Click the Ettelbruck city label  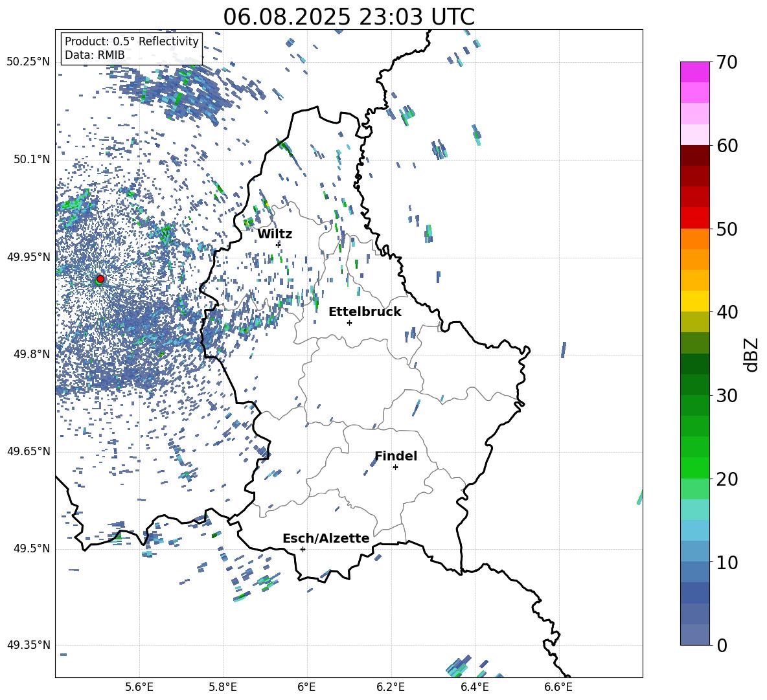coord(365,312)
